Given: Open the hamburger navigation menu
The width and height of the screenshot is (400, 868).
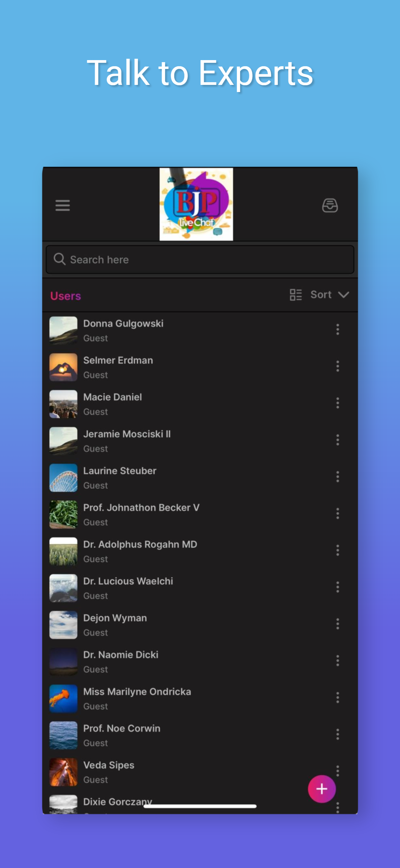Looking at the screenshot, I should tap(63, 205).
